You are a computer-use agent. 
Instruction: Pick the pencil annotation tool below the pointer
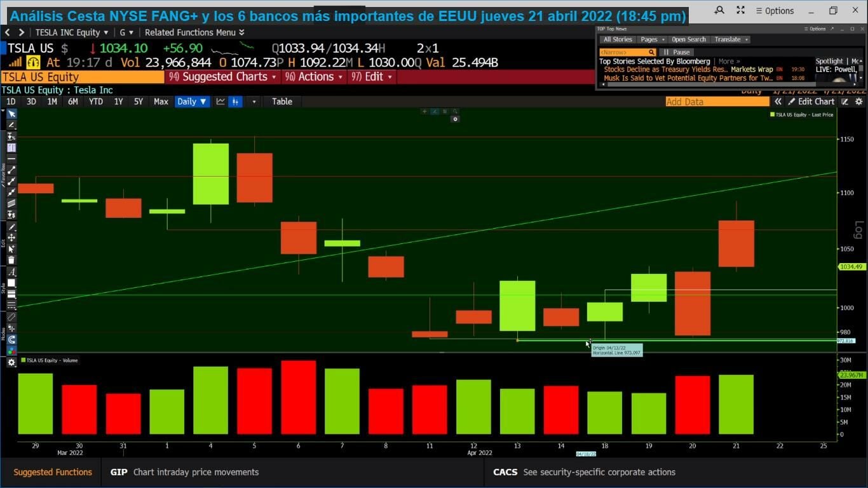pos(11,125)
